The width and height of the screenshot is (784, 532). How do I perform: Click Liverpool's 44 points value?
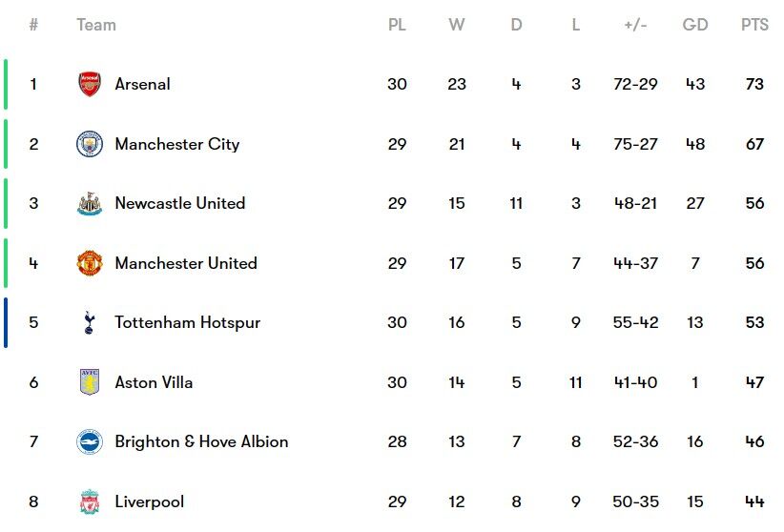tap(754, 501)
